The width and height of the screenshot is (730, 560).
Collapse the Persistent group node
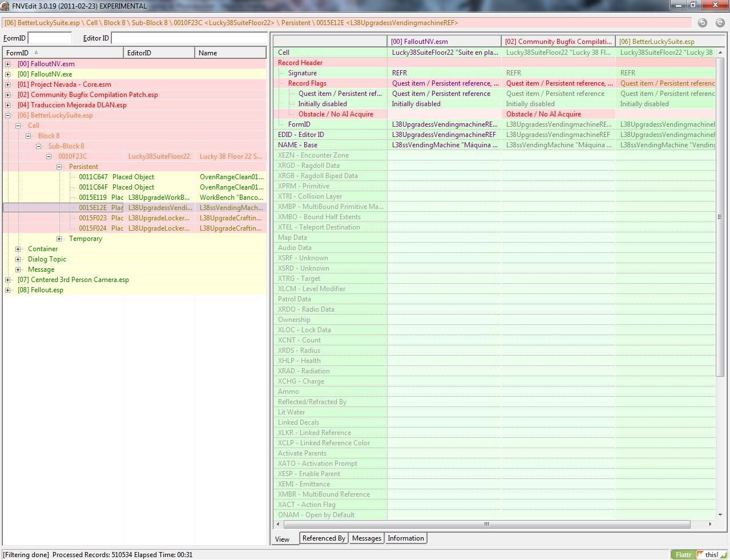tap(59, 167)
